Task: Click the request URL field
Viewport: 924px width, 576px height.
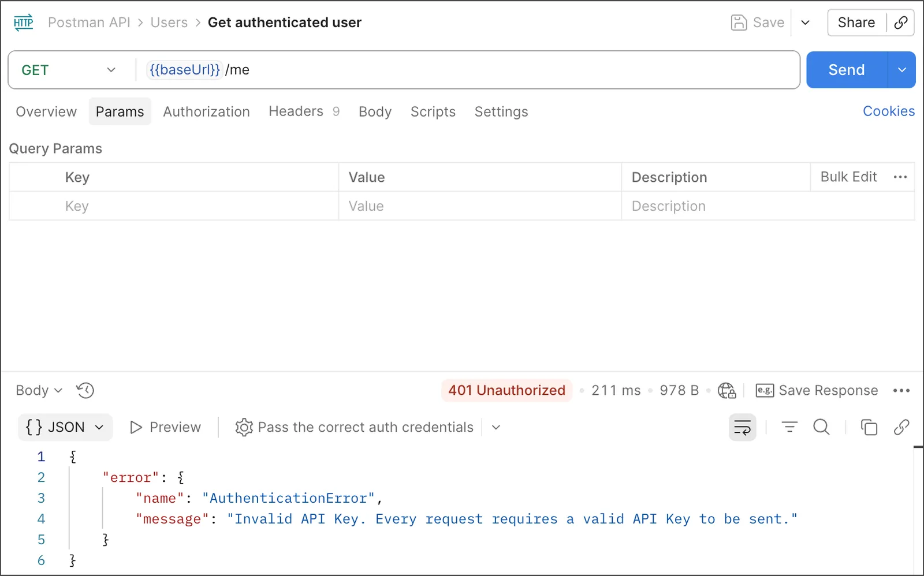Action: click(x=468, y=70)
